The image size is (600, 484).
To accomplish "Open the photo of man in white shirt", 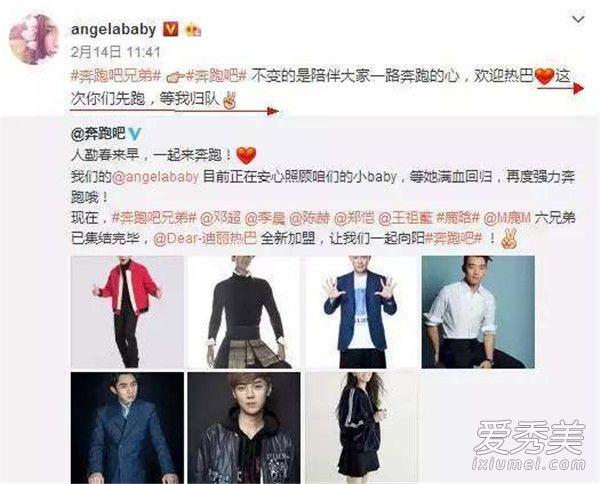I will tap(478, 312).
